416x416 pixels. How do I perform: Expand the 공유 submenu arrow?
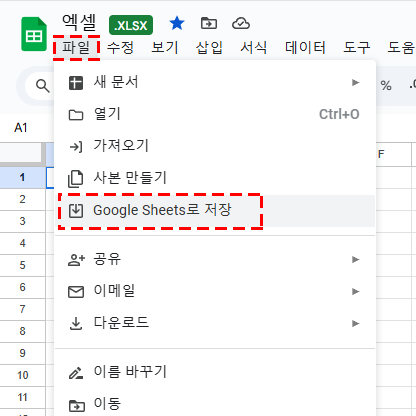click(x=356, y=259)
